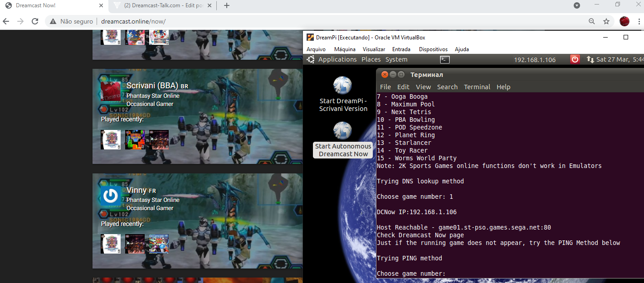Click 'Played recently:' label under Vinny

[x=122, y=224]
